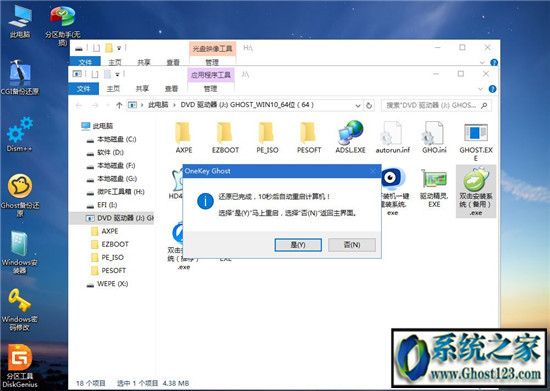The image size is (550, 391).
Task: Click 是(Y) to restart now
Action: pyautogui.click(x=298, y=245)
